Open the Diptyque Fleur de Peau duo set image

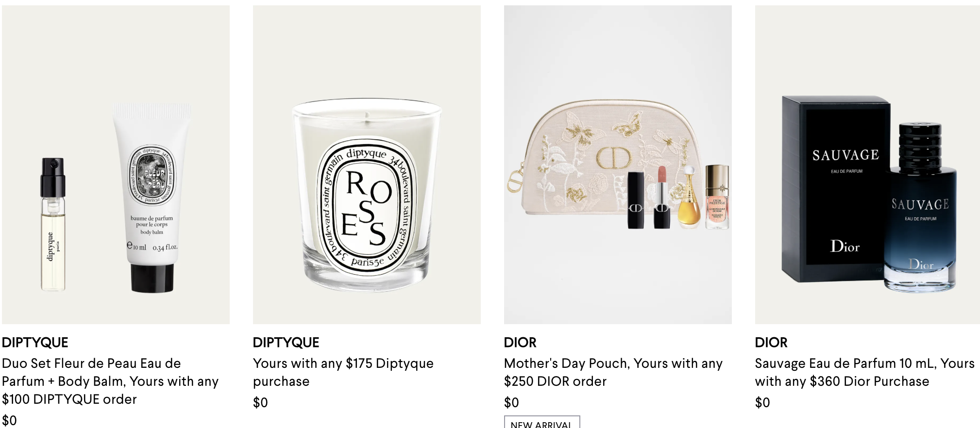116,165
